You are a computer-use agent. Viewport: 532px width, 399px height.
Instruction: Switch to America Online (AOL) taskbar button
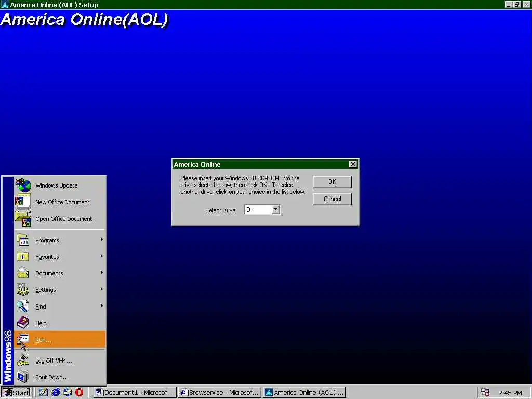click(x=304, y=393)
